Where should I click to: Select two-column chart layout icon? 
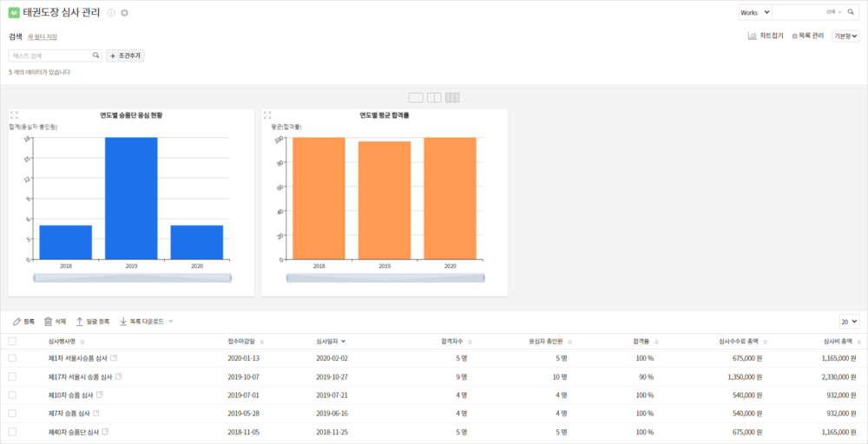click(x=434, y=97)
